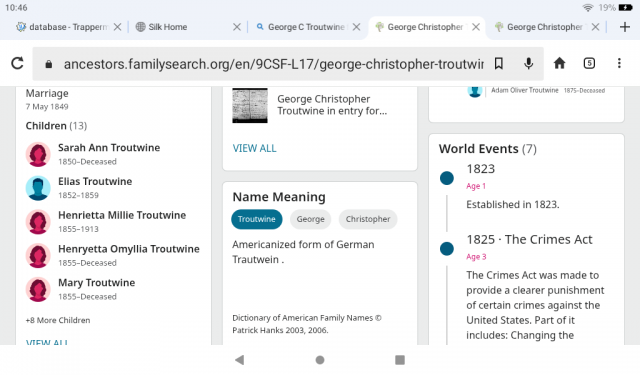
Task: Switch to the last George Christopher tab
Action: pos(545,27)
